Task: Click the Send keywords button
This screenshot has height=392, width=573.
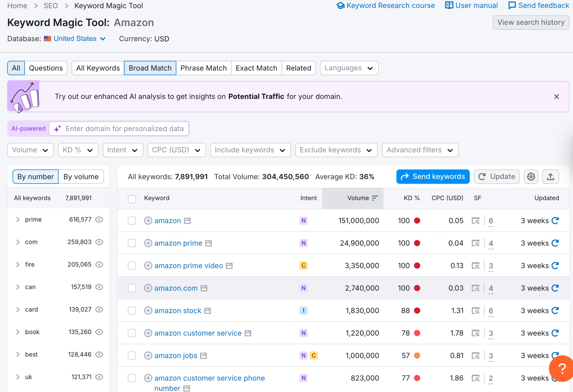Action: point(433,177)
